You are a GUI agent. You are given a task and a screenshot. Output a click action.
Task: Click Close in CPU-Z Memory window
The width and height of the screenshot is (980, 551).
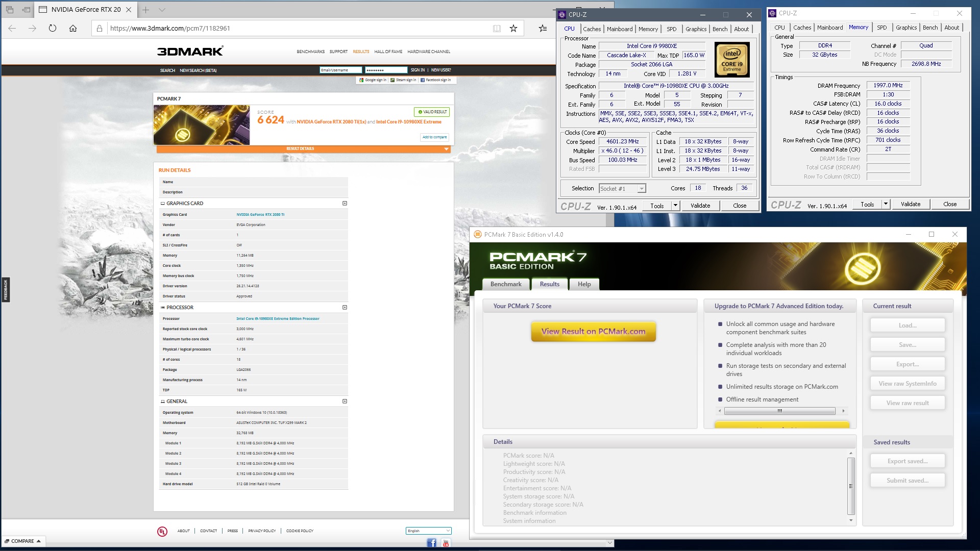pos(950,204)
